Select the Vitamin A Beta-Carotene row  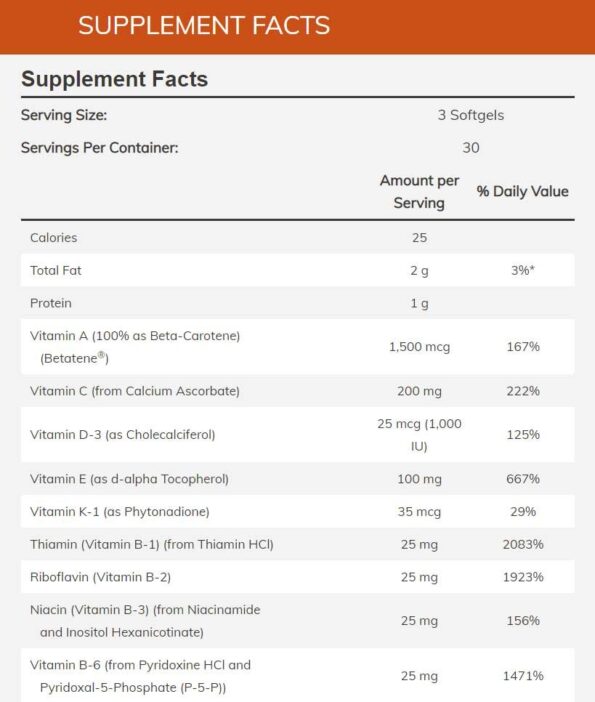297,347
